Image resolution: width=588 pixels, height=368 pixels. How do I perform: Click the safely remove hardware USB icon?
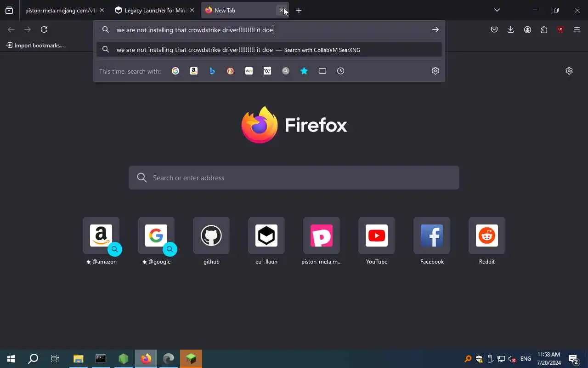(490, 359)
